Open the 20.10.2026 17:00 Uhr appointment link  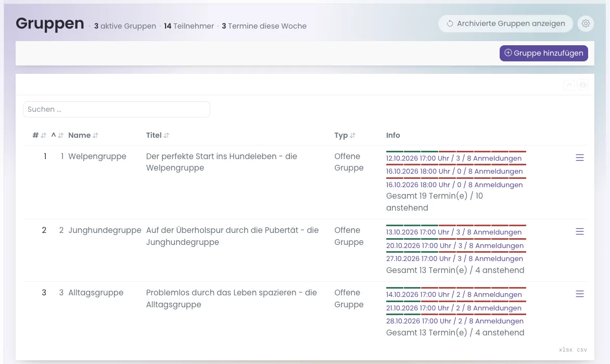[455, 246]
